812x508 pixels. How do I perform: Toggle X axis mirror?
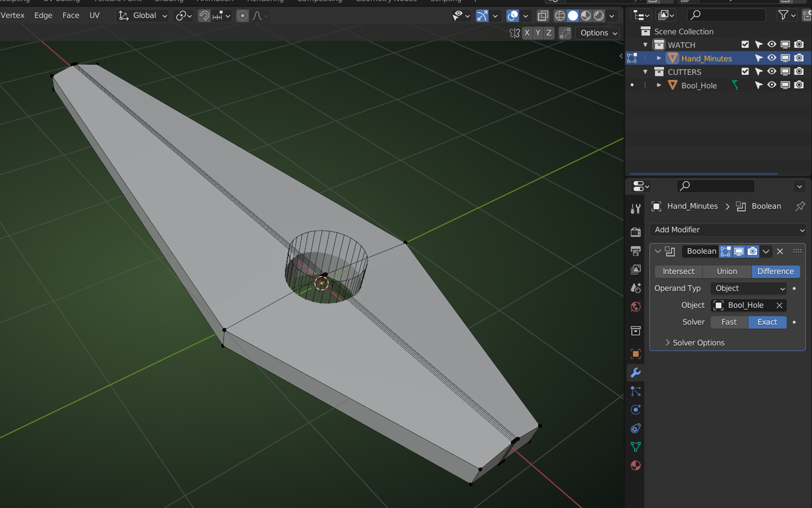pyautogui.click(x=527, y=33)
